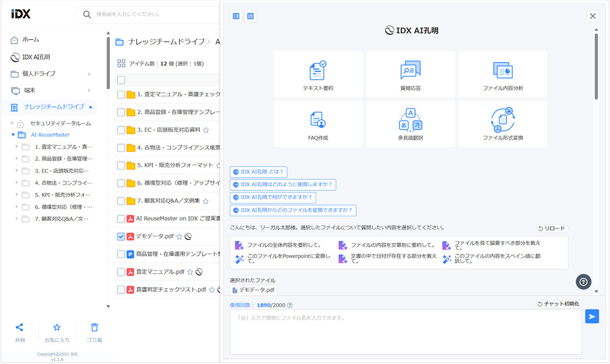Check the select-all checkbox above the file list
Screen dimensions: 610x364
coord(121,80)
